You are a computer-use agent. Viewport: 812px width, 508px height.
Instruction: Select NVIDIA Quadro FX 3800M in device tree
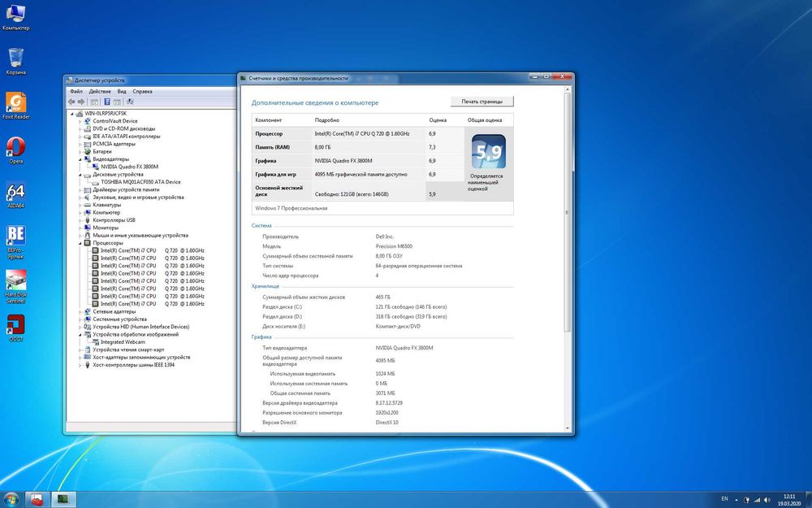click(129, 167)
